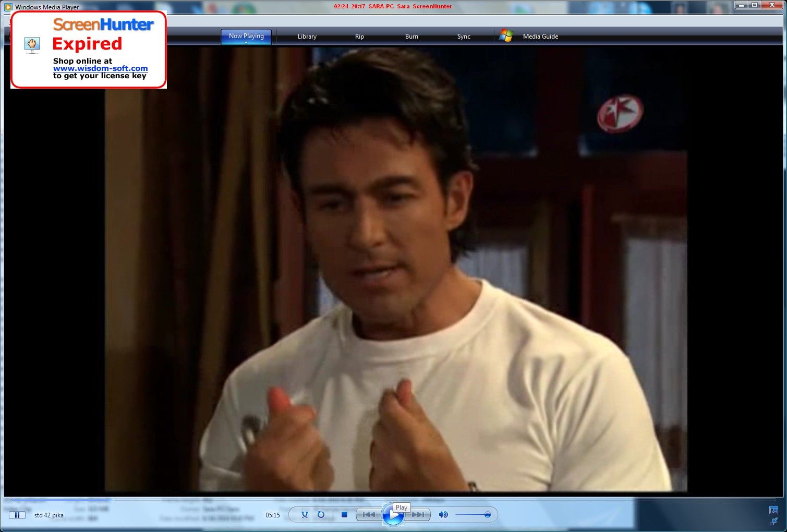Toggle the repeat button
The height and width of the screenshot is (532, 787).
coord(321,515)
